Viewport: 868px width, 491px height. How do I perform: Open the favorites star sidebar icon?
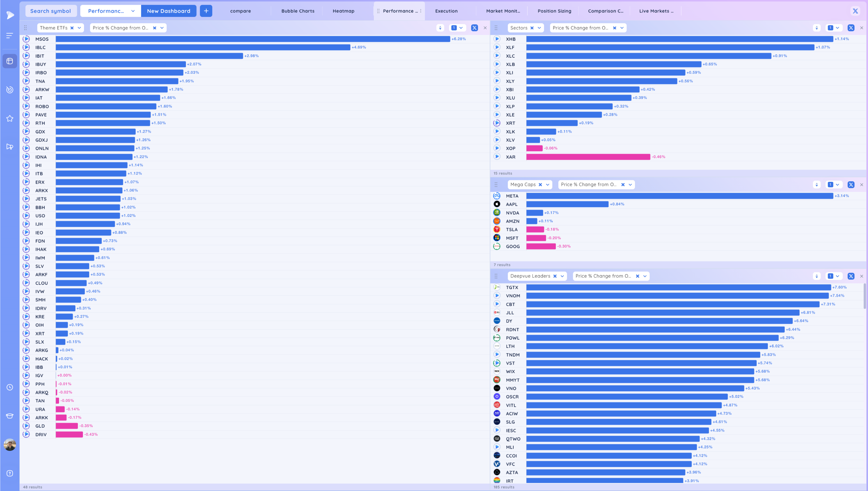click(x=10, y=118)
